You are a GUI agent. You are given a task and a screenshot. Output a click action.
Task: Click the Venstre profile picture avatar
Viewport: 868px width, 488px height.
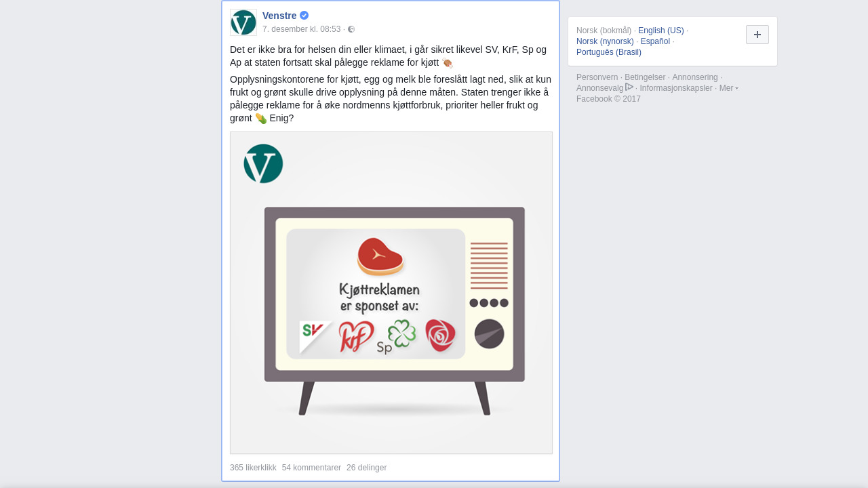pyautogui.click(x=243, y=22)
